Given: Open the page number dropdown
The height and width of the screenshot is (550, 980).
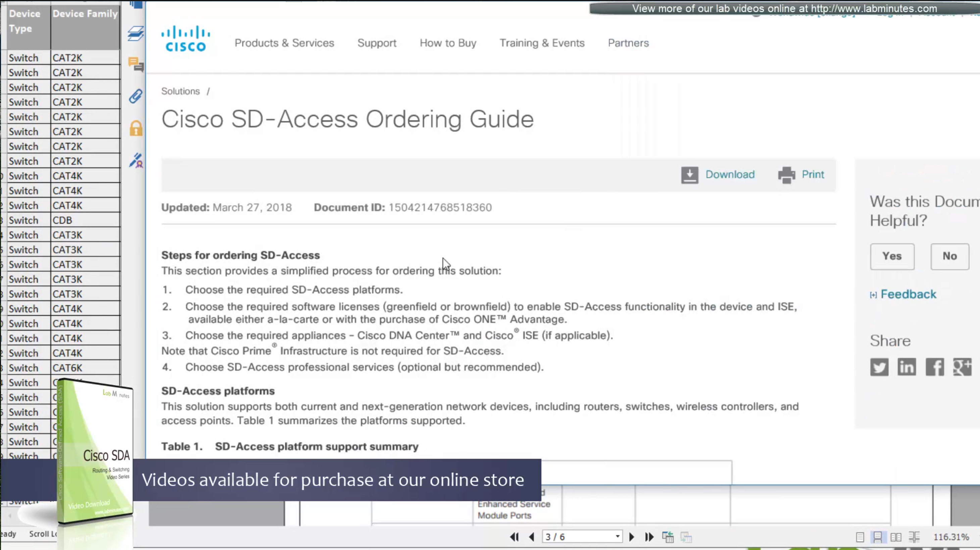Looking at the screenshot, I should pyautogui.click(x=618, y=537).
